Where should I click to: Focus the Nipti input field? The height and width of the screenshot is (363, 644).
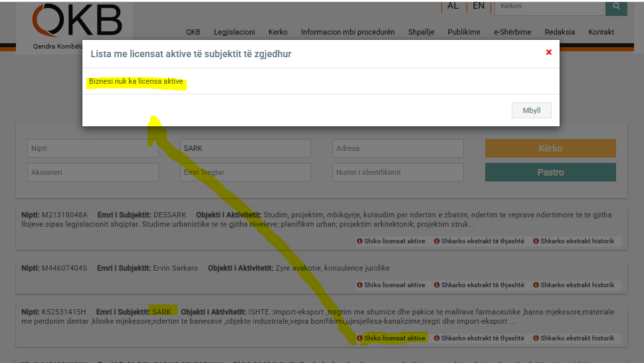click(x=93, y=148)
